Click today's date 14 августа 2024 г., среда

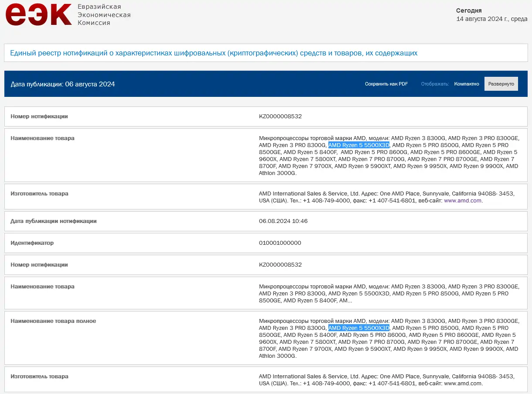point(492,19)
